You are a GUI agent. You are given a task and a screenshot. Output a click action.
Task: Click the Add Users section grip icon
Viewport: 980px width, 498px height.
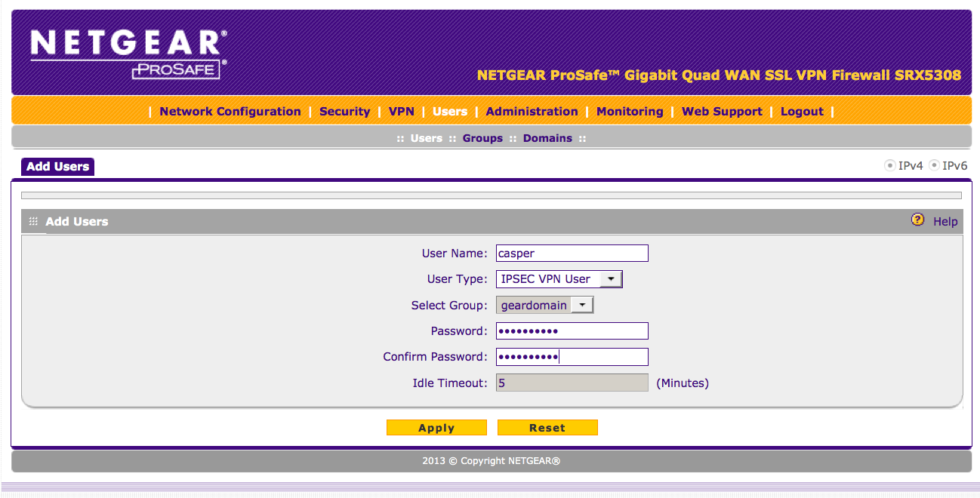click(33, 221)
